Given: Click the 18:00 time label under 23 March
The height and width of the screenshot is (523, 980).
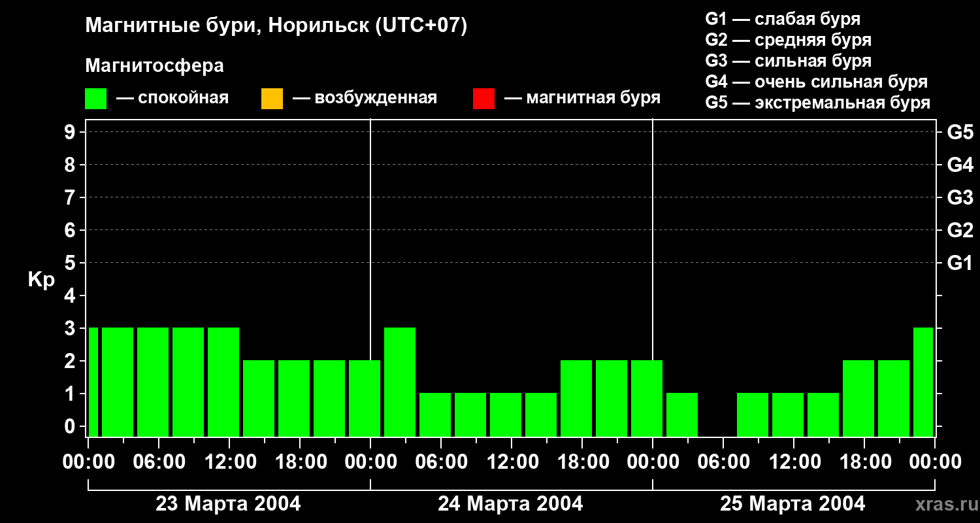Looking at the screenshot, I should pyautogui.click(x=300, y=462).
